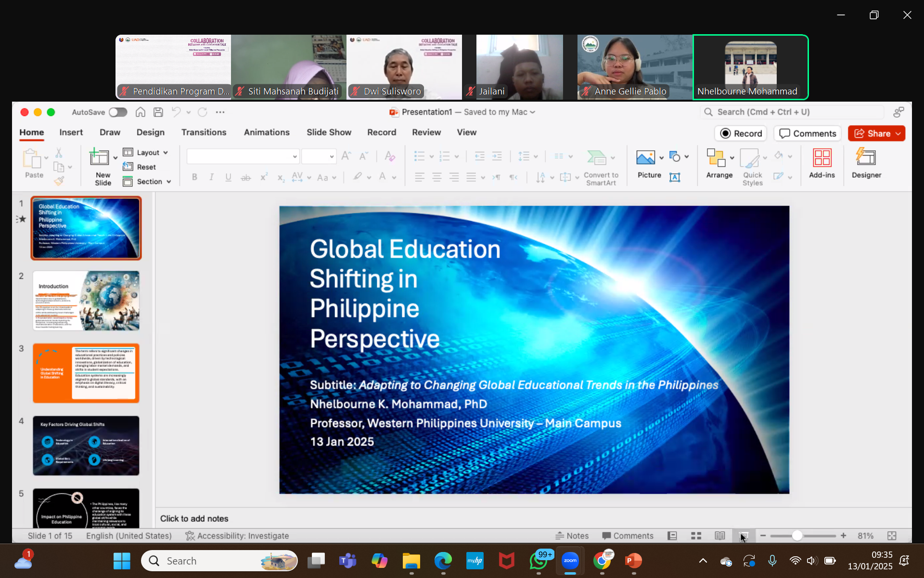The height and width of the screenshot is (578, 924).
Task: Open the Designer pane icon
Action: (x=866, y=158)
